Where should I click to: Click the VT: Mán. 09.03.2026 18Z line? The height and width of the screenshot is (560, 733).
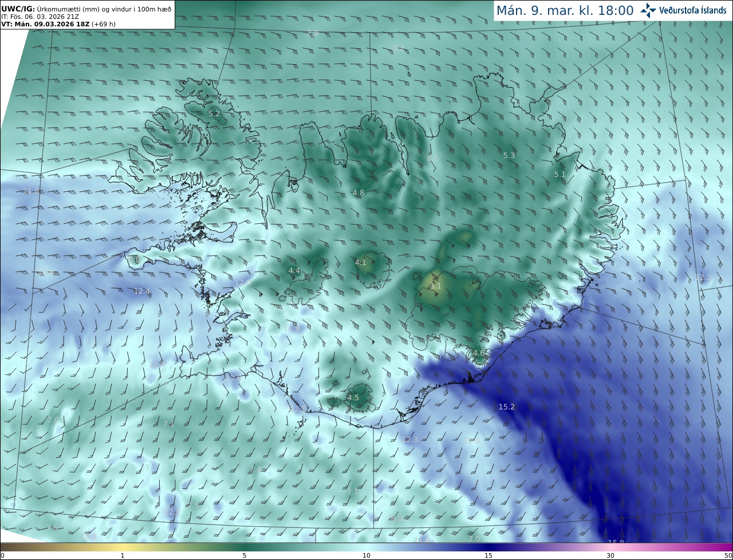coord(58,24)
